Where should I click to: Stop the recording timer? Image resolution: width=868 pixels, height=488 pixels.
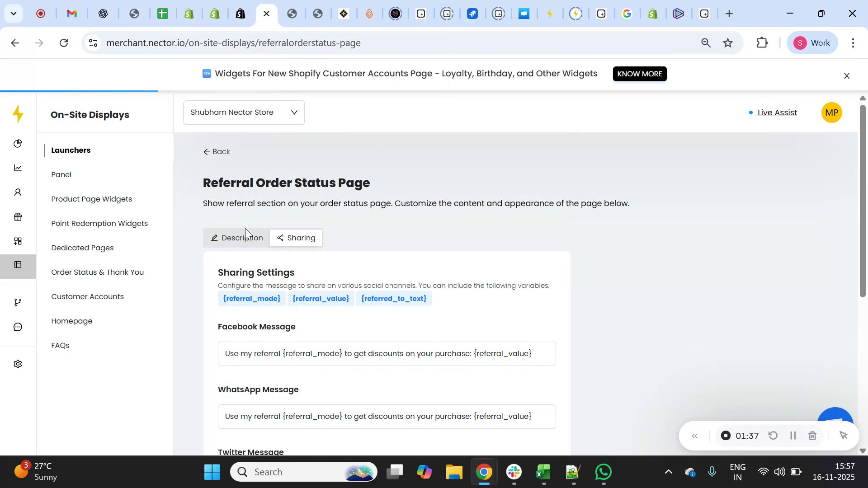click(x=726, y=435)
